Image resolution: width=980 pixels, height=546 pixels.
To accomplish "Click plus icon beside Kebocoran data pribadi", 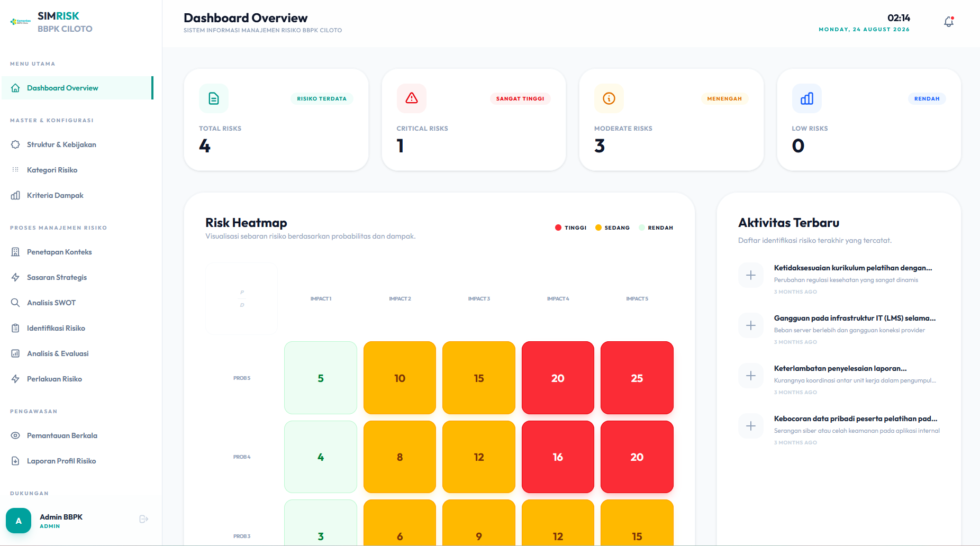I will coord(751,426).
